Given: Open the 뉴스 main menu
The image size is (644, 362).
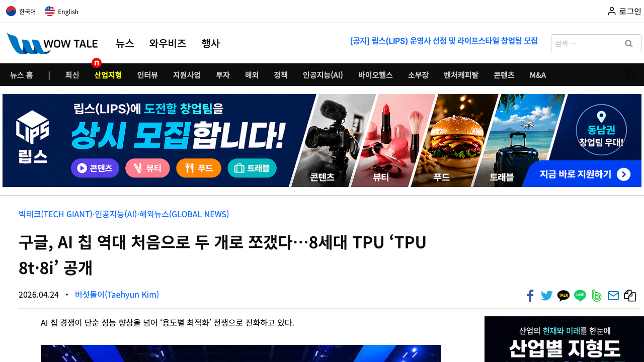Looking at the screenshot, I should 125,43.
